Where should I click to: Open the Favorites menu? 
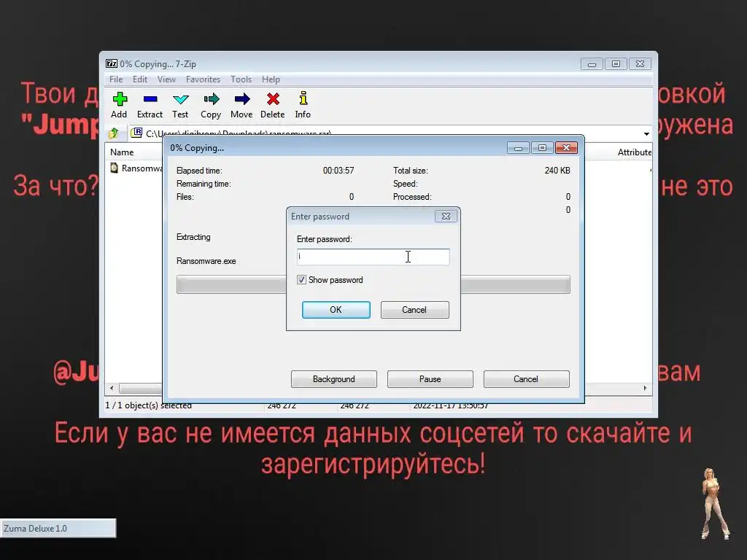click(x=203, y=79)
